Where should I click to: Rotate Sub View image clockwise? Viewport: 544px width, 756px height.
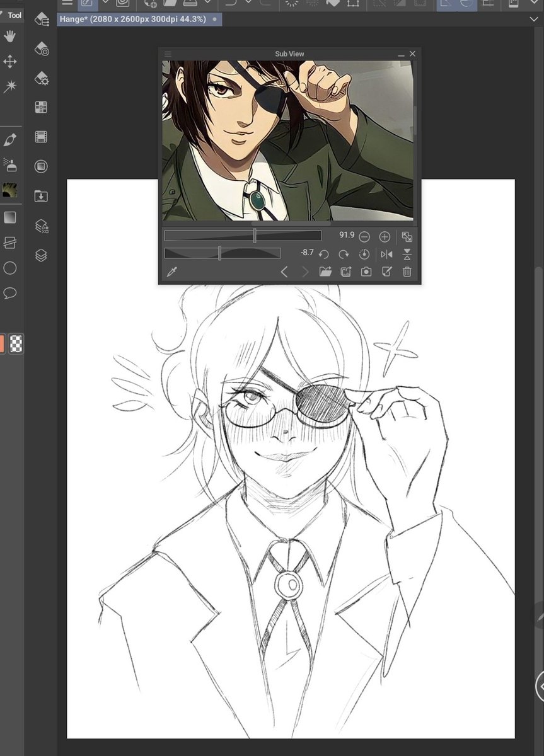pos(344,254)
